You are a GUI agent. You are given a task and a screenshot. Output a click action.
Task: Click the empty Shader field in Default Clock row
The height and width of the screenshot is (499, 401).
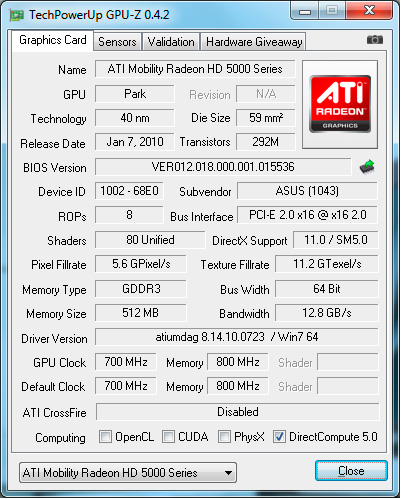click(348, 386)
